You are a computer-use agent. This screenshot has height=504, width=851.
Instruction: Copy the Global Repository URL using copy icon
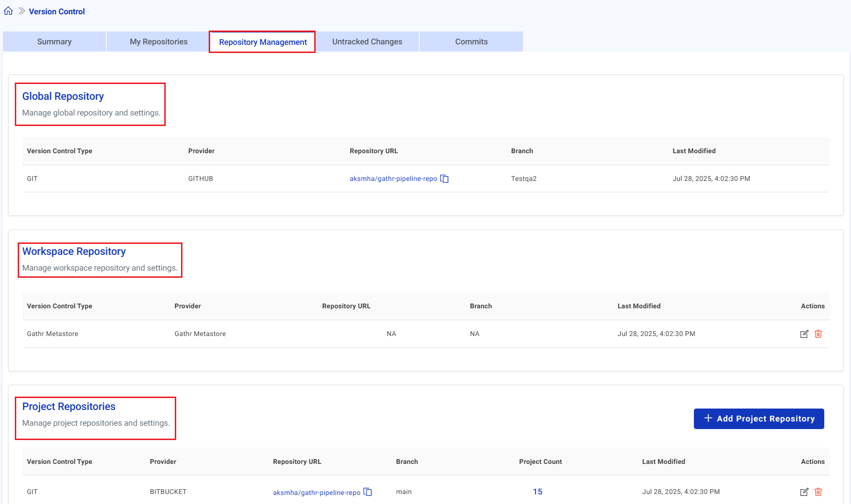tap(445, 178)
